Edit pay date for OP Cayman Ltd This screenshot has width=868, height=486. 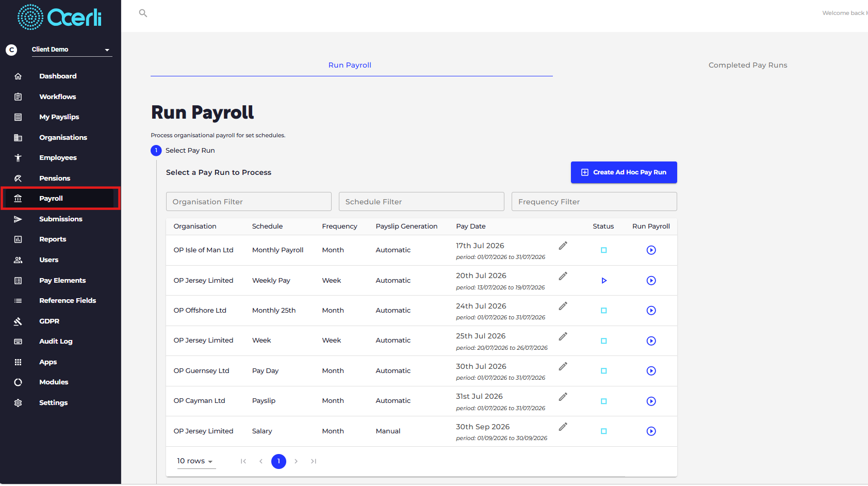[x=563, y=397]
